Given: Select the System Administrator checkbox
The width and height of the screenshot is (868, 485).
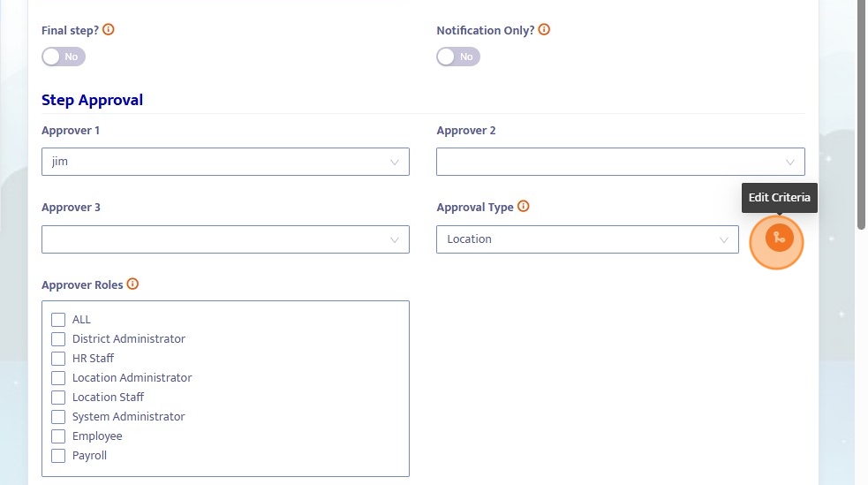Looking at the screenshot, I should tap(58, 417).
